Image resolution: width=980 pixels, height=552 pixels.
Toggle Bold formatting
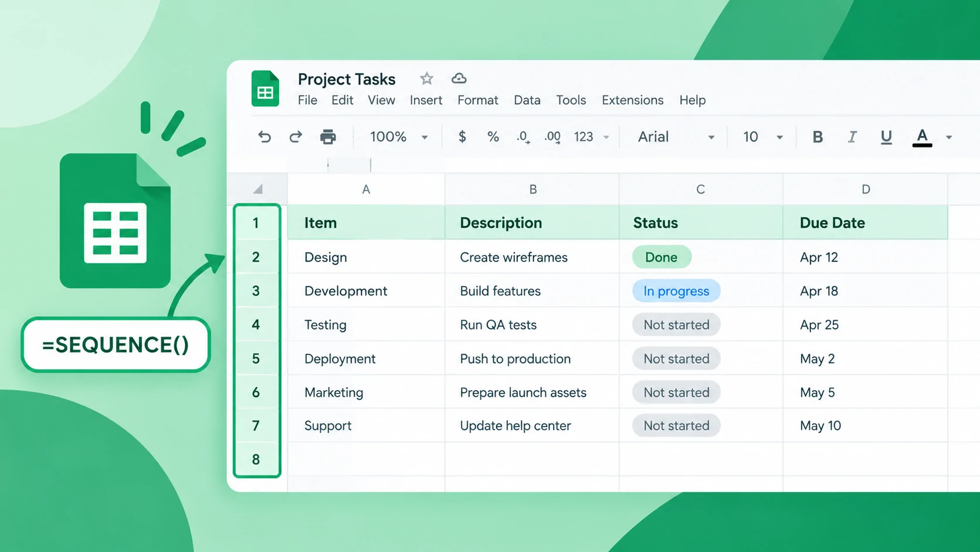[818, 137]
